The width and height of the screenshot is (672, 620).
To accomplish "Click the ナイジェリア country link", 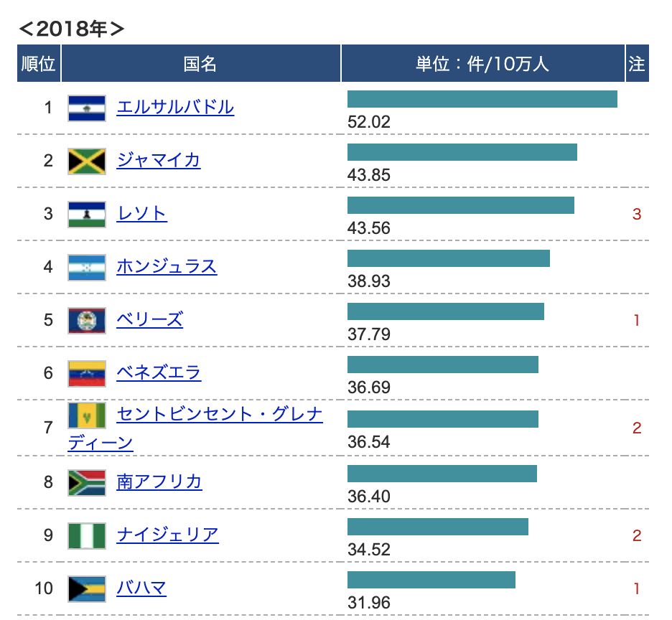I will pos(167,535).
